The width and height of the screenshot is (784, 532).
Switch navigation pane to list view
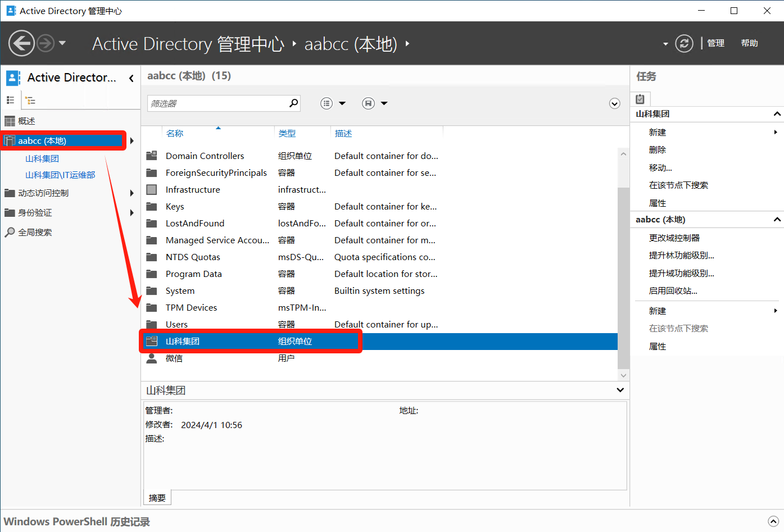point(10,100)
